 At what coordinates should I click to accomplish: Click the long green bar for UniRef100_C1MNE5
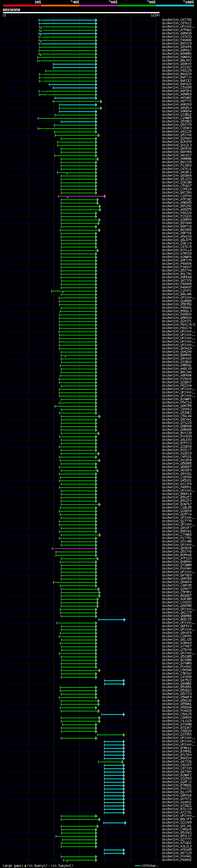[67, 118]
